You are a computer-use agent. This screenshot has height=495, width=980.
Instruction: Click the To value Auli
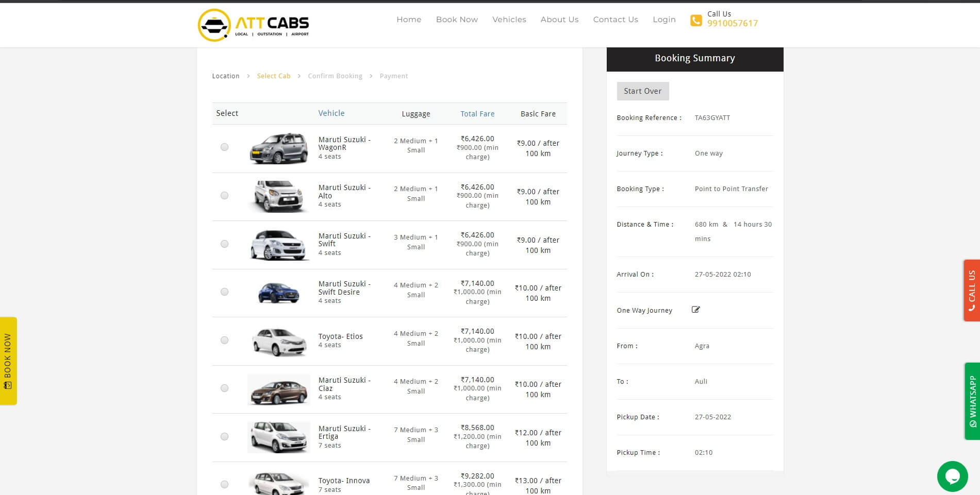701,382
